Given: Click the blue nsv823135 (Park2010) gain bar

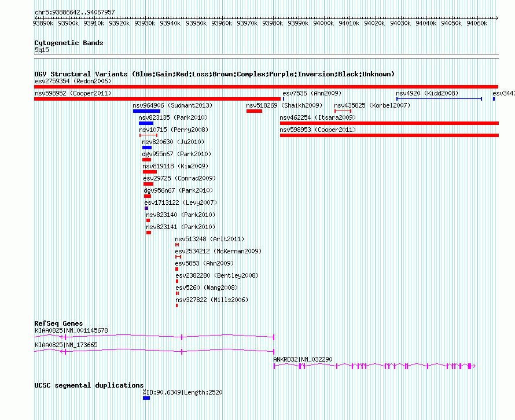Looking at the screenshot, I should [x=146, y=123].
